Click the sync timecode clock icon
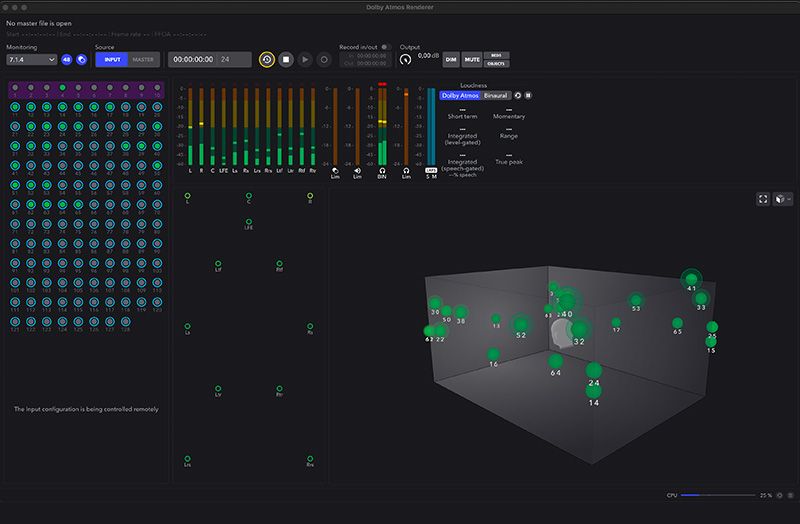 coord(267,60)
